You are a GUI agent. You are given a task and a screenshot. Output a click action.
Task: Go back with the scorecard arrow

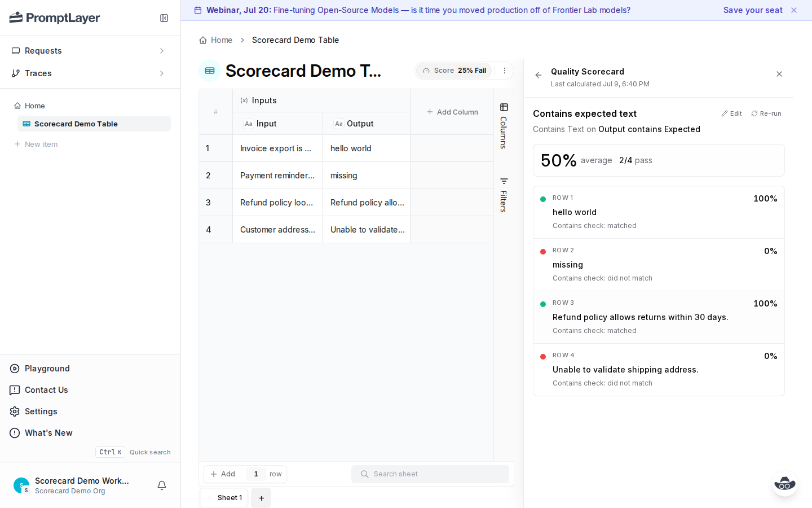coord(539,75)
